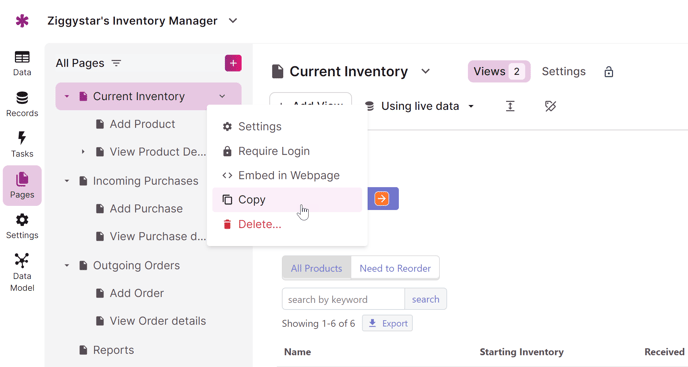Choose Delete... from the context menu

click(287, 224)
